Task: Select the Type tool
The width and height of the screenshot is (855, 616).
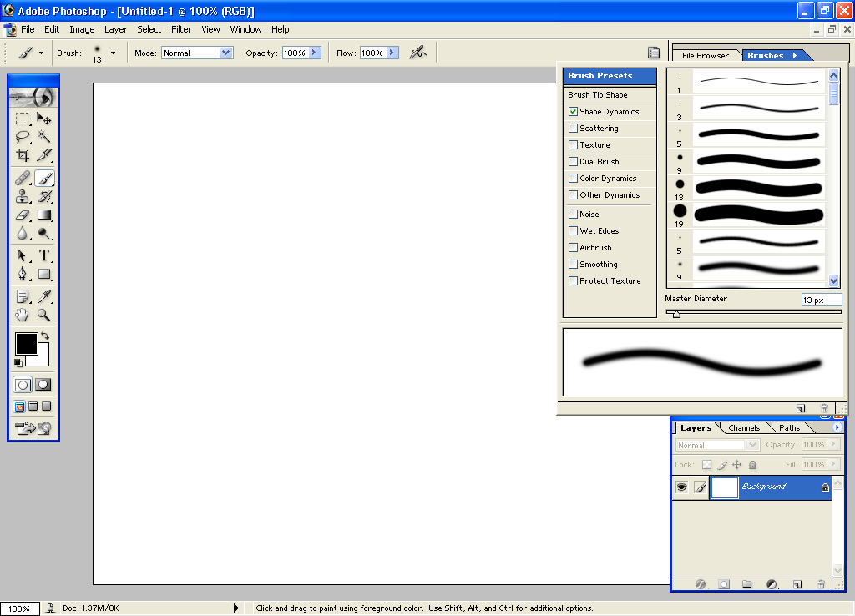Action: click(44, 255)
